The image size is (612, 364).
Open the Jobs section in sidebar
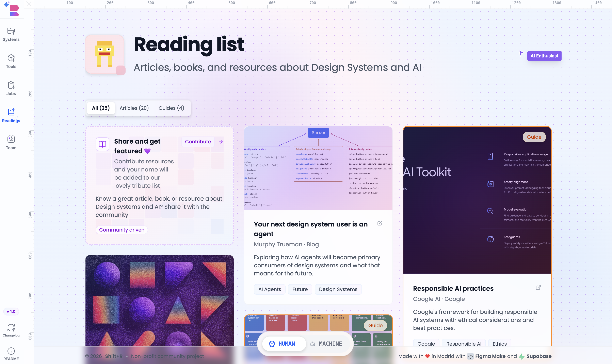coord(11,88)
